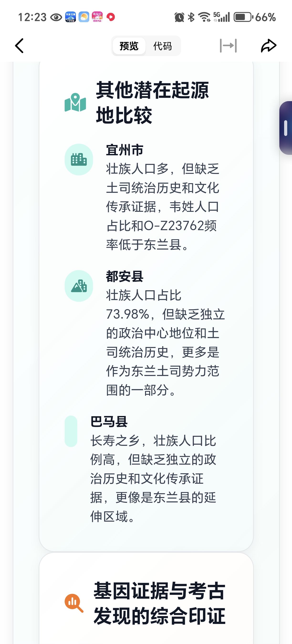This screenshot has height=644, width=292.
Task: Tap the 宜州市 heading
Action: 125,150
